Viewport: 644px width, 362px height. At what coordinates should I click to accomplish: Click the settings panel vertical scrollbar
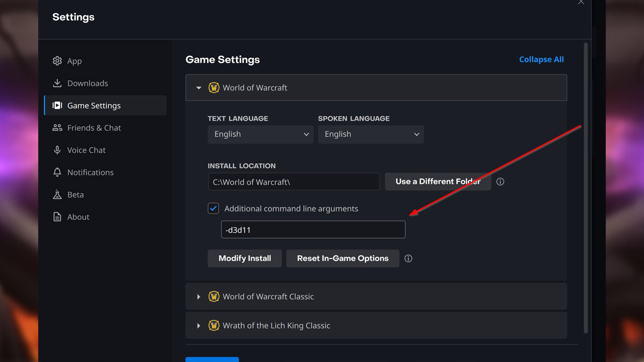tap(586, 188)
